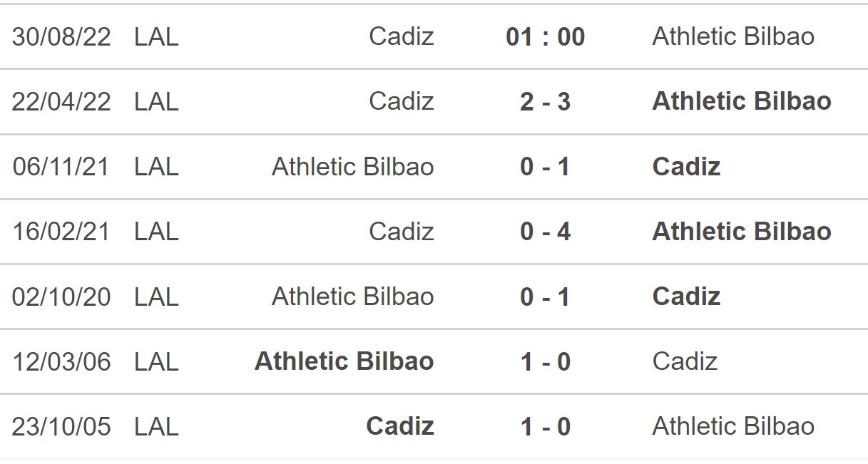
Task: Open the 1 - 0 score for 12/03/06
Action: tap(545, 361)
